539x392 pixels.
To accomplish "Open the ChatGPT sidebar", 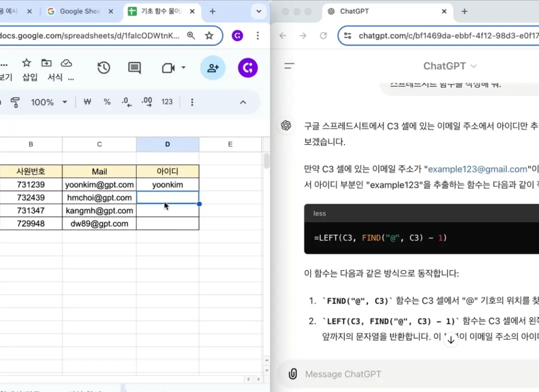I will [x=290, y=65].
